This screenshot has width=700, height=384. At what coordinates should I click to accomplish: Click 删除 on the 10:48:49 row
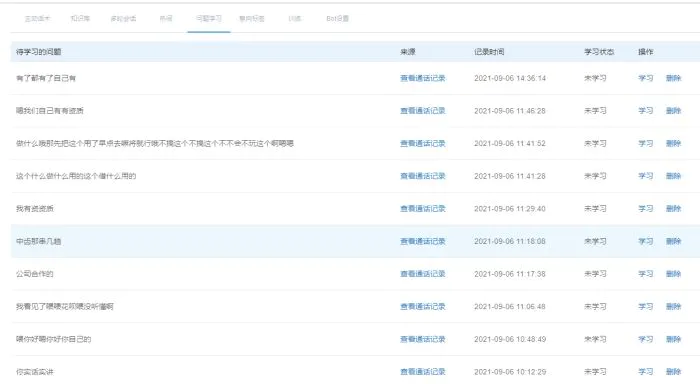click(x=674, y=339)
